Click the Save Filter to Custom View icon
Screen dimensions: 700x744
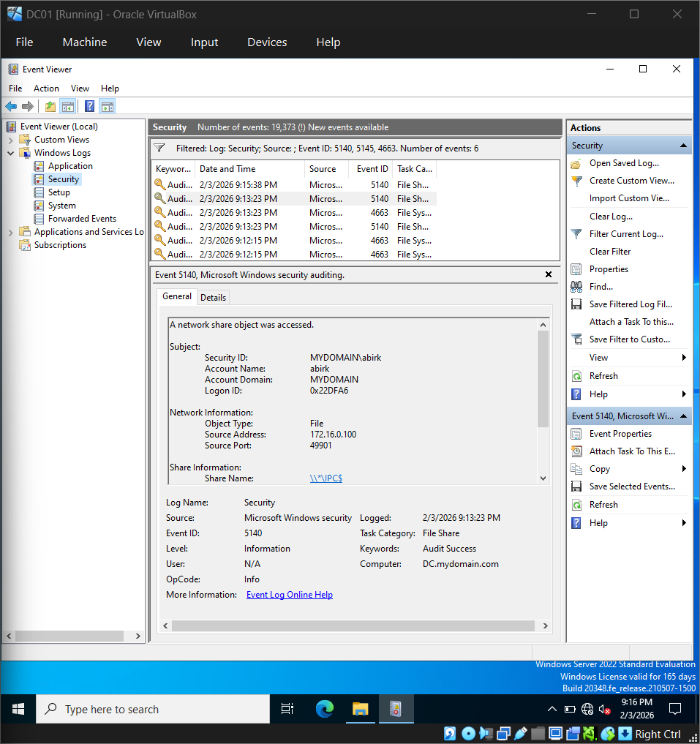pyautogui.click(x=576, y=339)
